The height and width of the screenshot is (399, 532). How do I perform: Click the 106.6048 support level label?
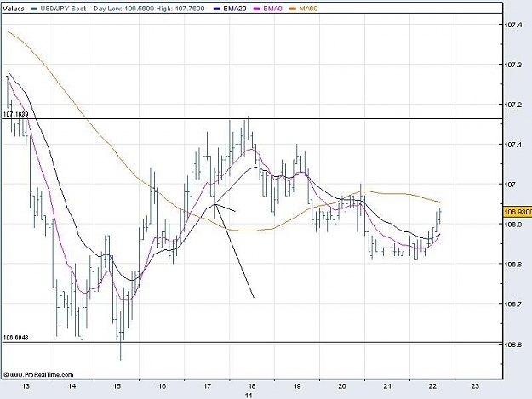pos(15,338)
